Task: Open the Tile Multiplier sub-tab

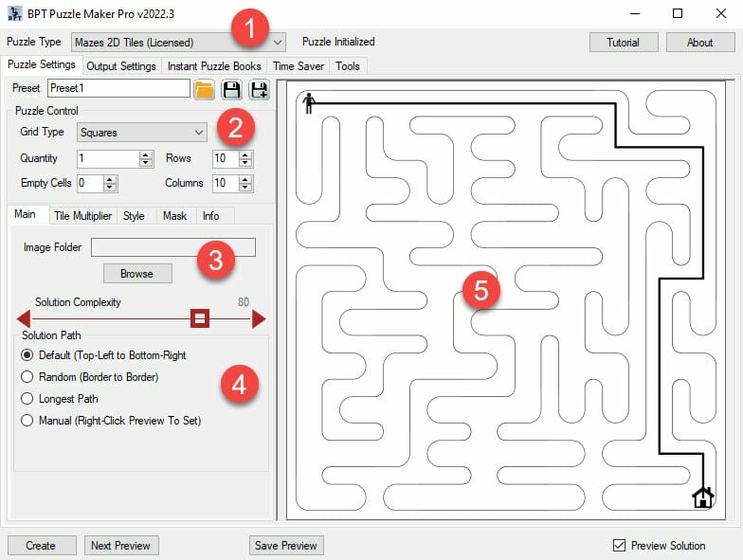Action: (83, 216)
